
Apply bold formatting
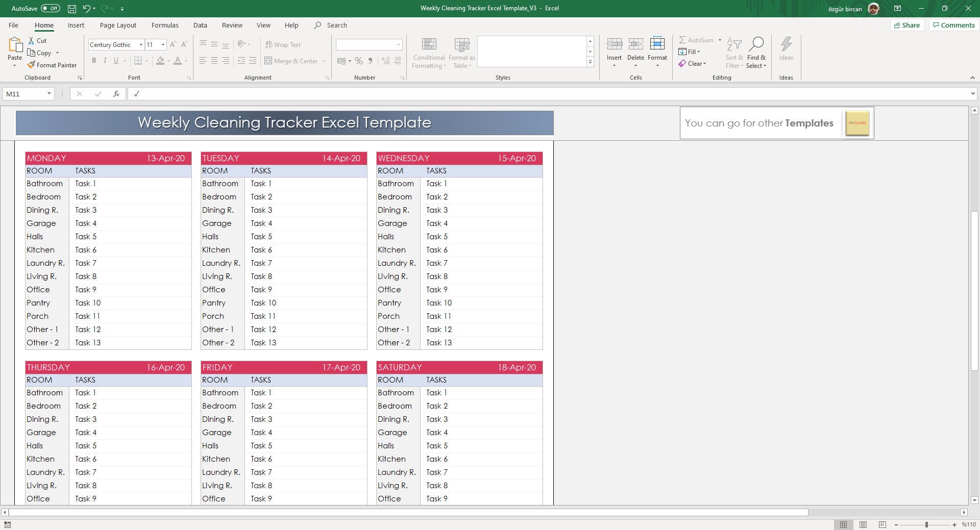coord(94,61)
